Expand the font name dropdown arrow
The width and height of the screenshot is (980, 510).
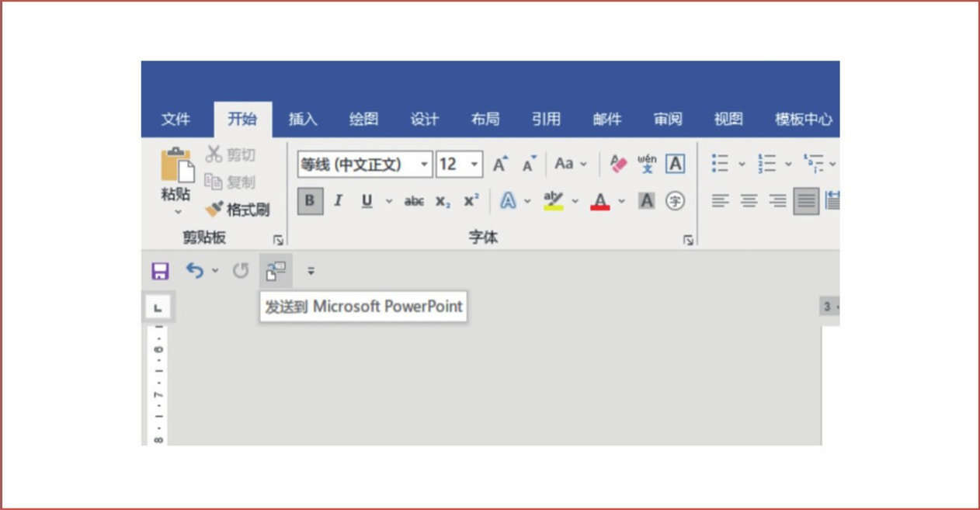coord(425,165)
